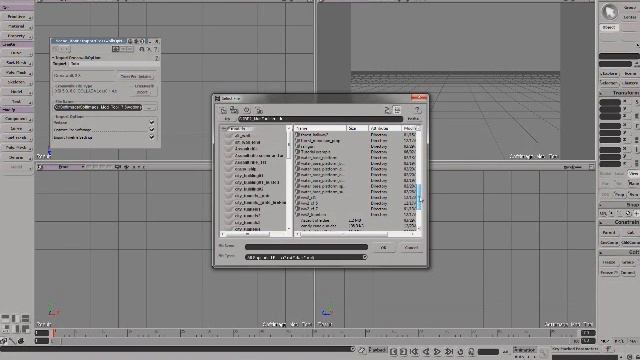Viewport: 640px width, 360px height.
Task: Open the Animation menu
Action: point(524,350)
